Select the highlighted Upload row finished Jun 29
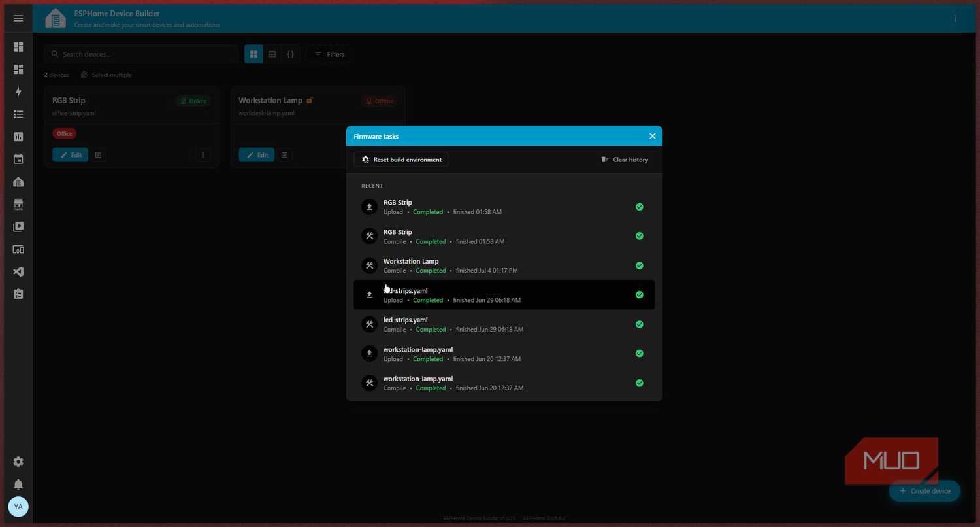The height and width of the screenshot is (527, 980). pos(504,295)
